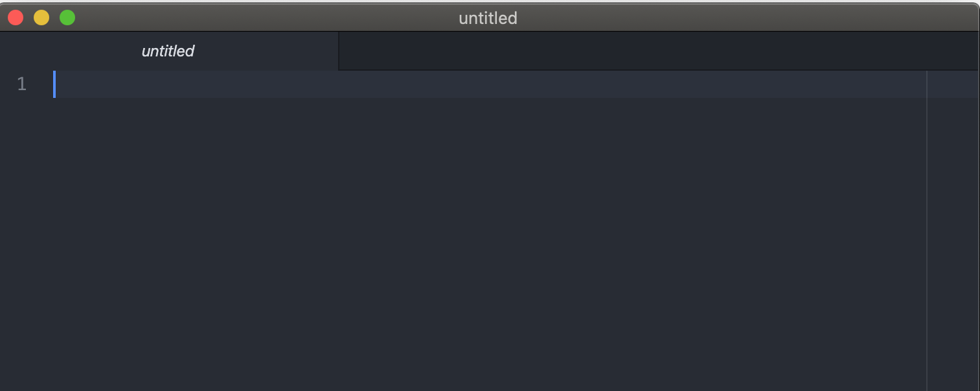980x391 pixels.
Task: Enter full screen with the green button
Action: (x=67, y=18)
